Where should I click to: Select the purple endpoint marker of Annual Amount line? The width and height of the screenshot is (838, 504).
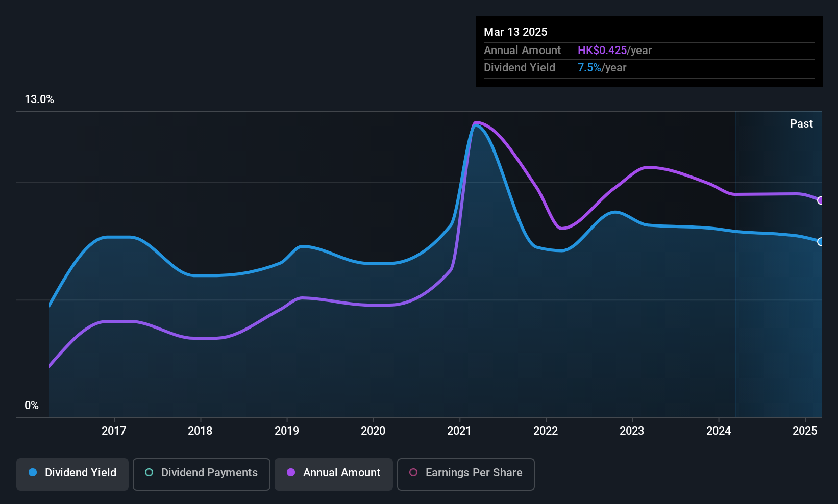[820, 200]
